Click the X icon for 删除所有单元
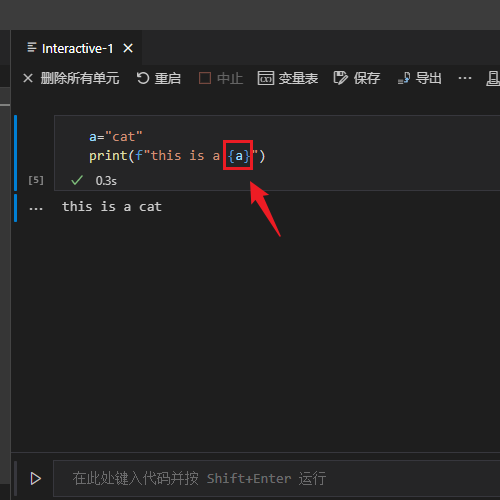Viewport: 500px width, 500px height. [x=28, y=78]
